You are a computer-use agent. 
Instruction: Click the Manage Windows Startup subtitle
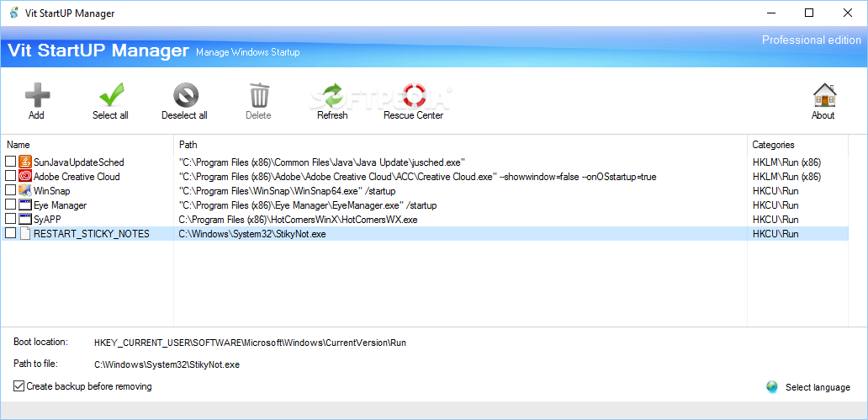pyautogui.click(x=247, y=53)
